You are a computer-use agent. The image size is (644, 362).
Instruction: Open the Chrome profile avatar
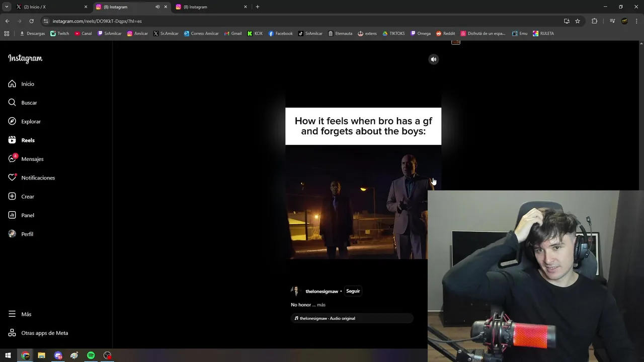coord(624,21)
